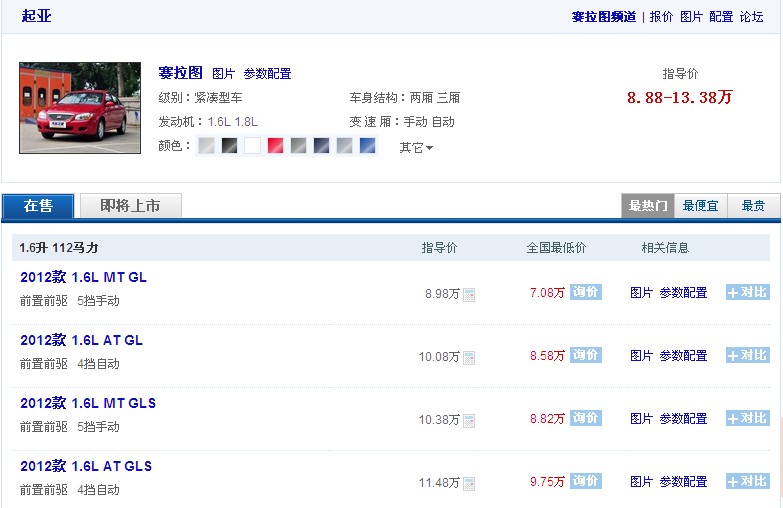Switch to the 在售 tab

coord(38,206)
